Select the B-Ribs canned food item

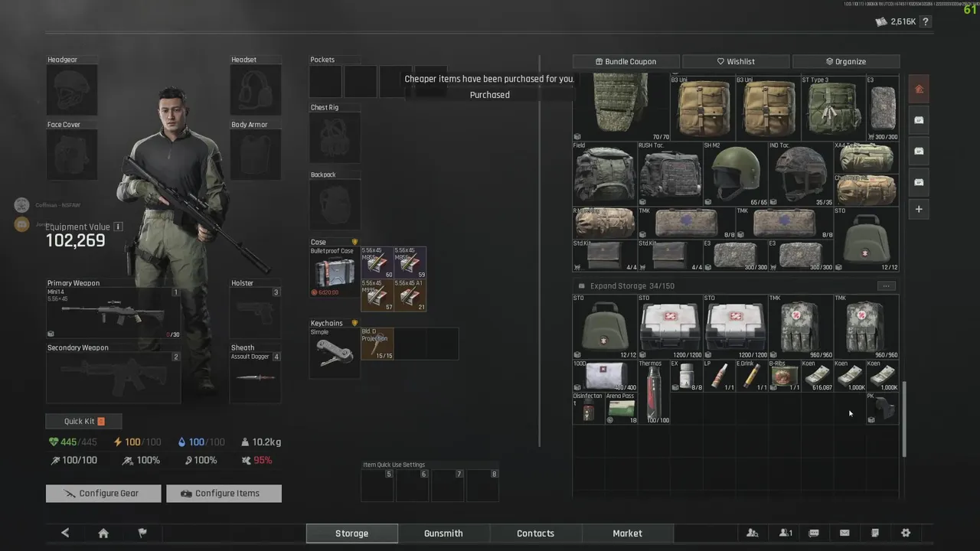coord(785,376)
